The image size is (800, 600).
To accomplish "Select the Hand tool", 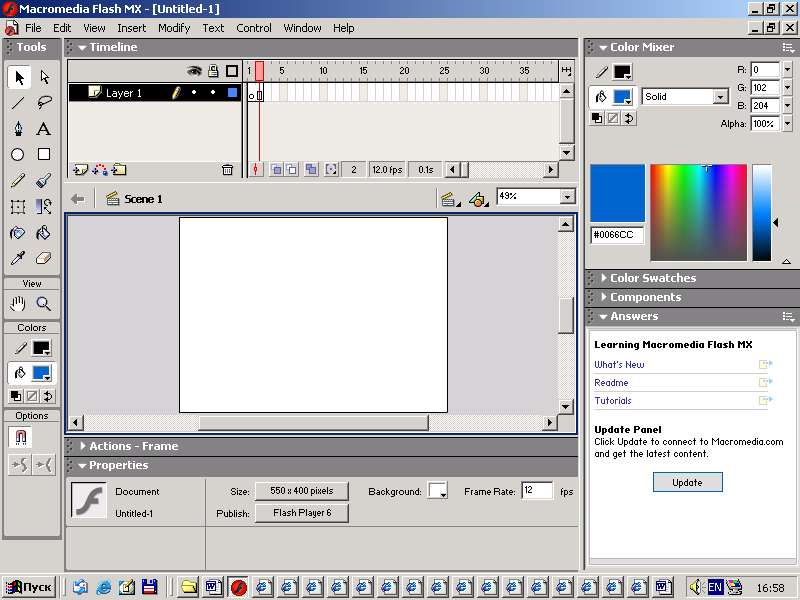I will (x=18, y=304).
